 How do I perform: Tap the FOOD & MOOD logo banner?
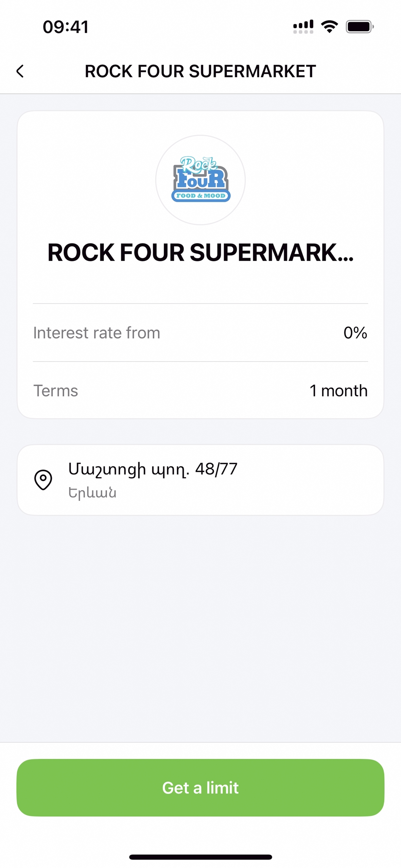[x=201, y=196]
